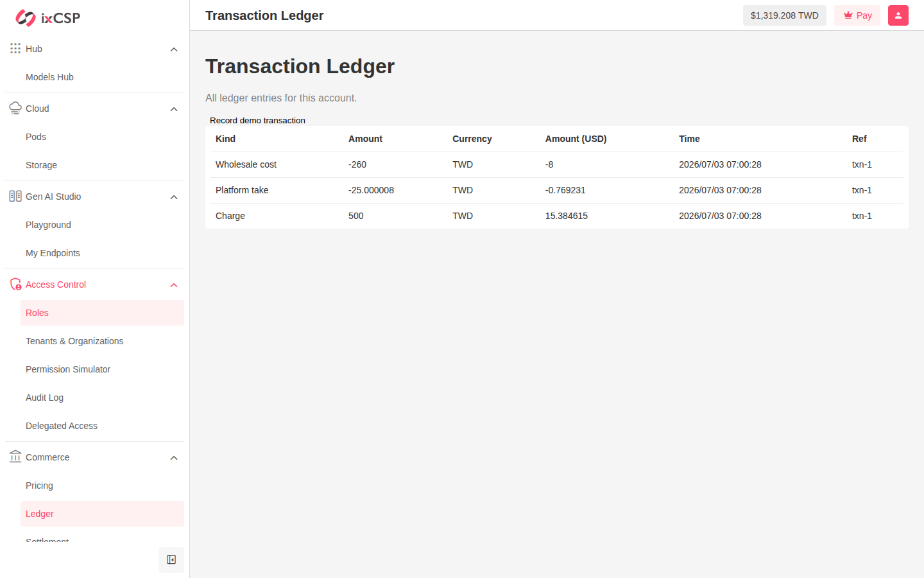Click the Cloud section icon
This screenshot has width=924, height=578.
point(15,108)
